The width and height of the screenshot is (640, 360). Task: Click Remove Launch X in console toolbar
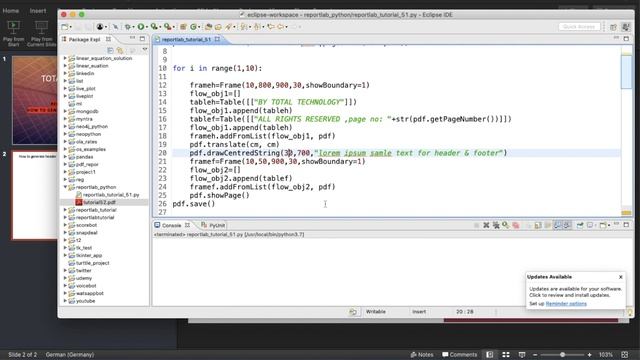click(486, 225)
